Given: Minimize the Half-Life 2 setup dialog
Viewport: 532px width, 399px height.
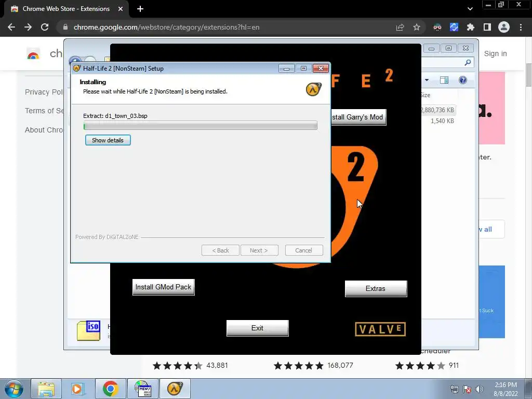Looking at the screenshot, I should [286, 69].
